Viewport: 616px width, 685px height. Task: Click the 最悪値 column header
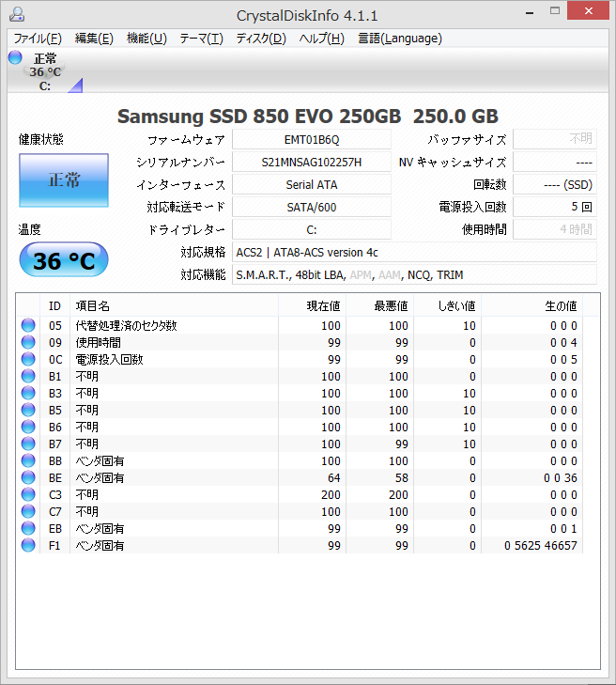[x=379, y=305]
